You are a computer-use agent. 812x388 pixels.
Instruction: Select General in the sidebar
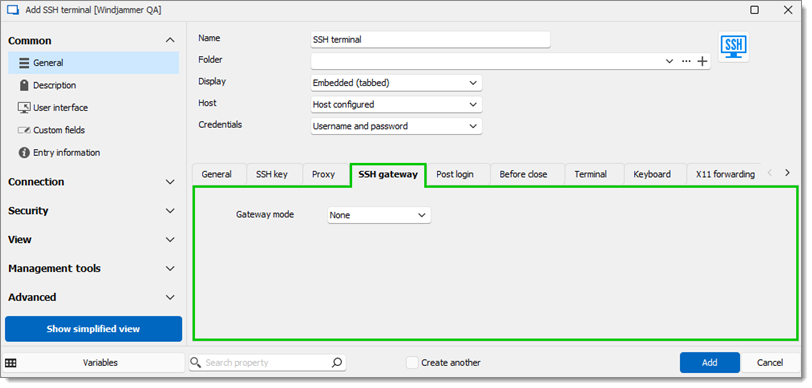click(x=94, y=63)
